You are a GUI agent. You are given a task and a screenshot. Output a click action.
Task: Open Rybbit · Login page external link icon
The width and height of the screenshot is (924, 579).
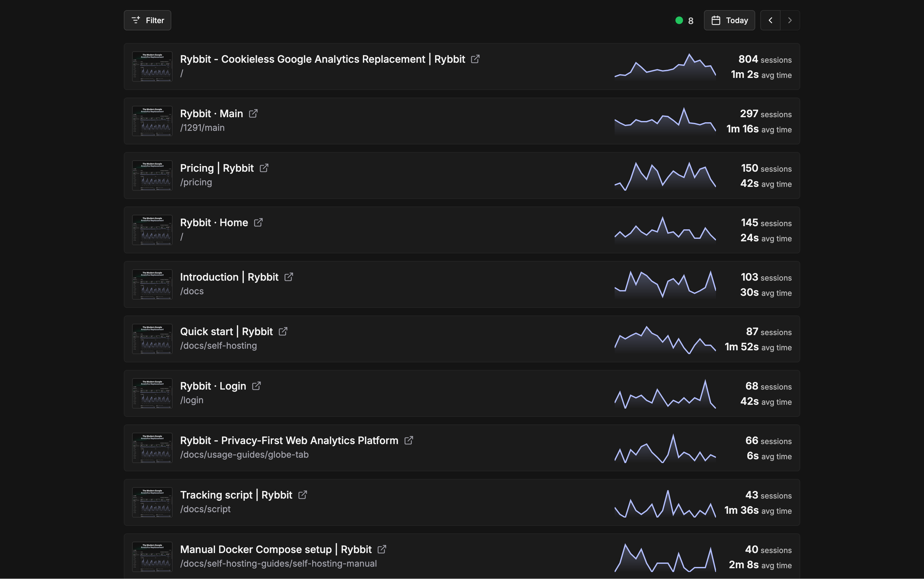[x=256, y=386]
